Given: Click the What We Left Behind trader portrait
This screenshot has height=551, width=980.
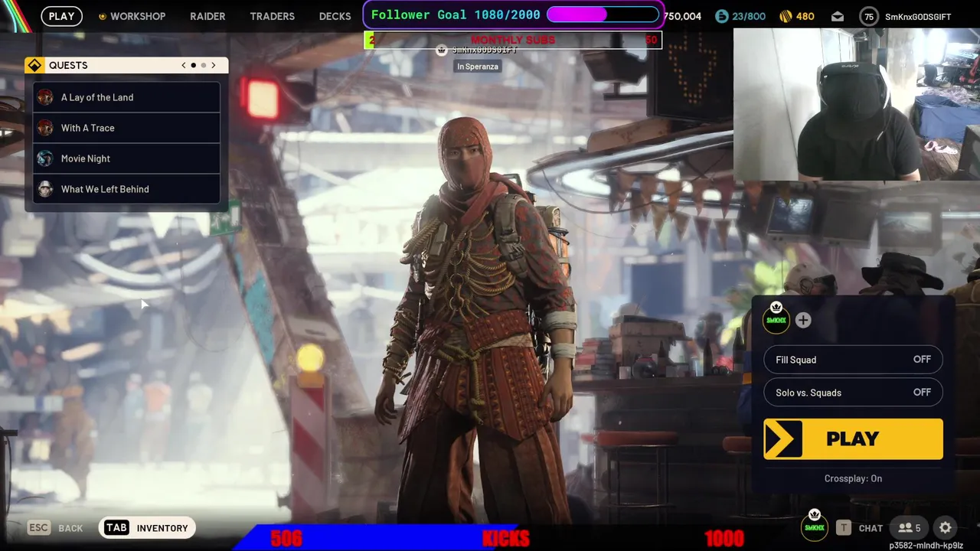Looking at the screenshot, I should [45, 189].
